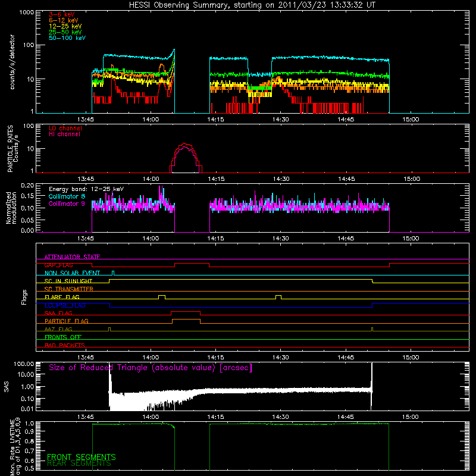
Task: Select the cyan 50-100 keV legend entry
Action: click(67, 38)
